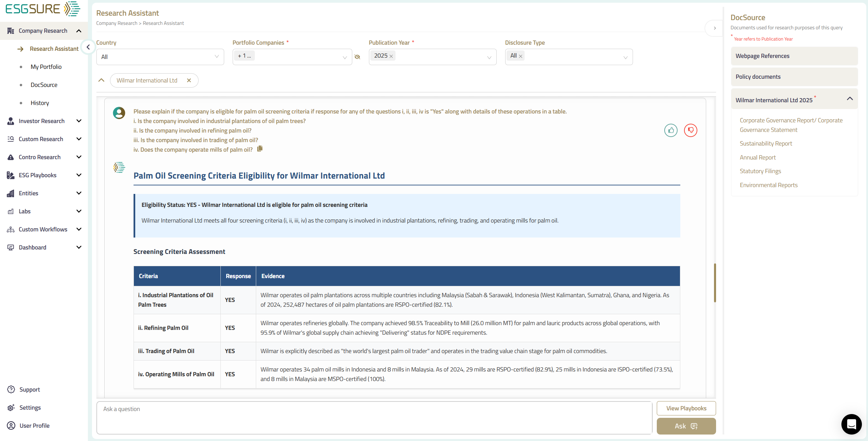The width and height of the screenshot is (868, 441).
Task: Click the Custom Research search-list icon
Action: coord(11,139)
